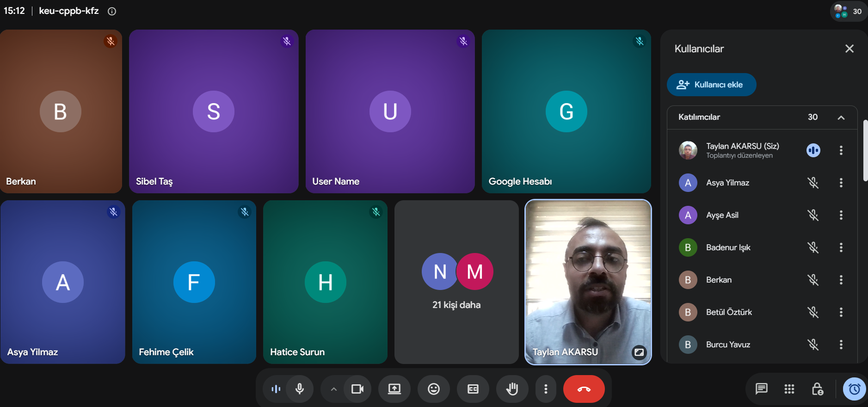868x407 pixels.
Task: Toggle the microphone in the bottom toolbar
Action: 300,389
